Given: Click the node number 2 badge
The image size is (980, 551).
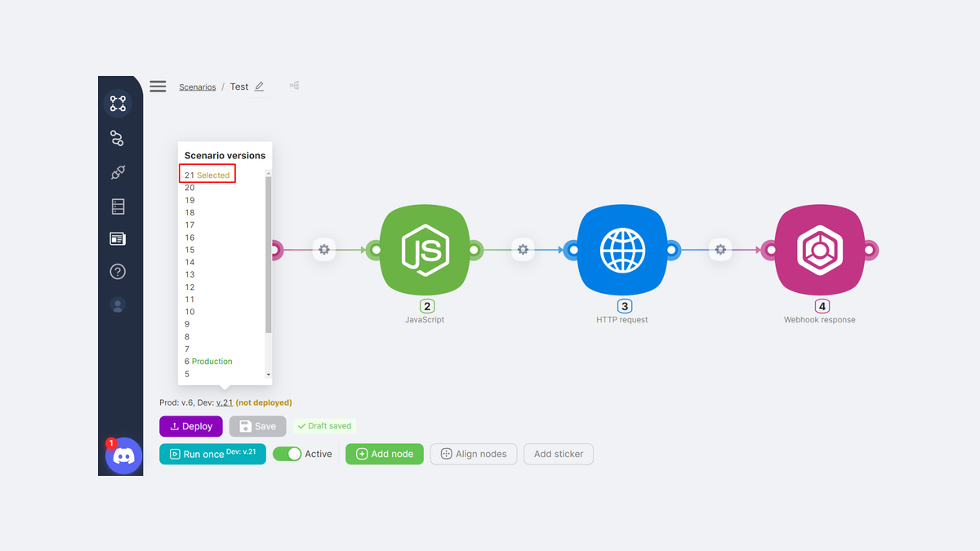Looking at the screenshot, I should (427, 306).
